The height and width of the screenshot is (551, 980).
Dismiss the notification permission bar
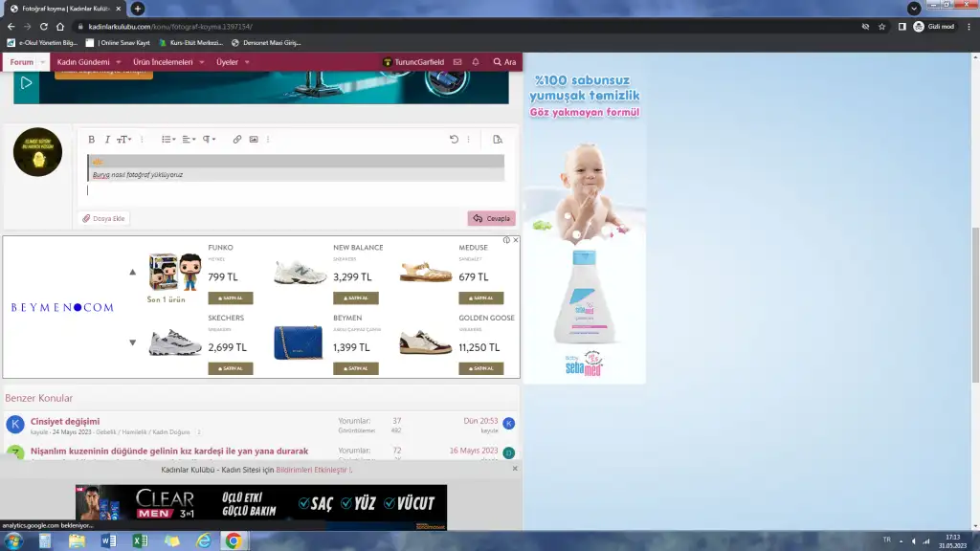(x=515, y=469)
